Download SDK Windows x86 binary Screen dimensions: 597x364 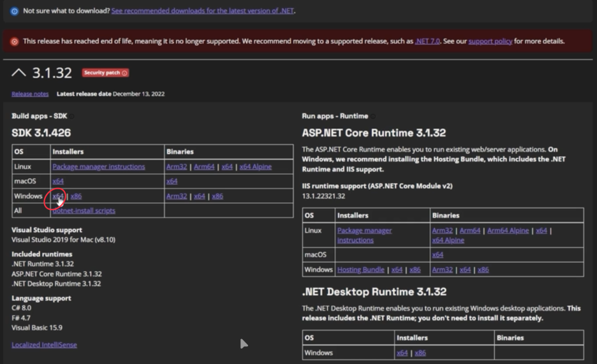[217, 196]
